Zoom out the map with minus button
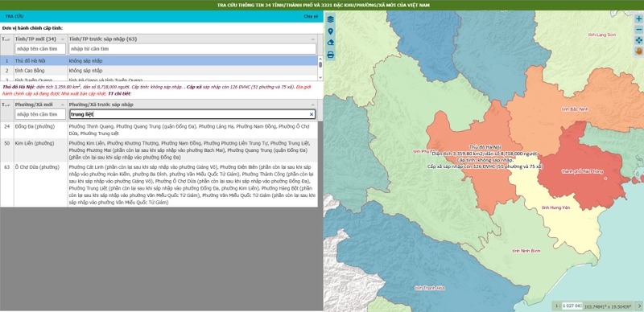The width and height of the screenshot is (644, 312). 638,30
